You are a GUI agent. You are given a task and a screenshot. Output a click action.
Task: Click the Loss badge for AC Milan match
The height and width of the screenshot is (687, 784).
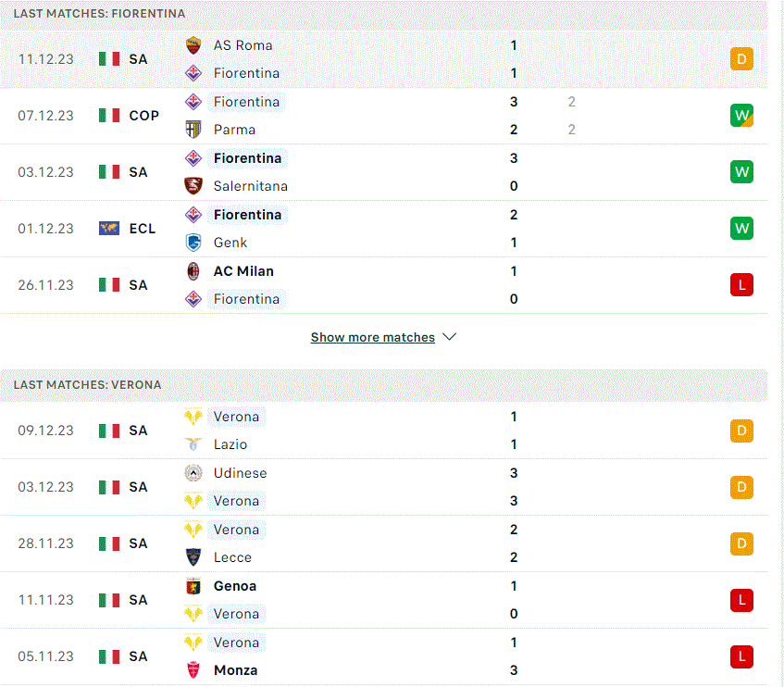pyautogui.click(x=740, y=285)
